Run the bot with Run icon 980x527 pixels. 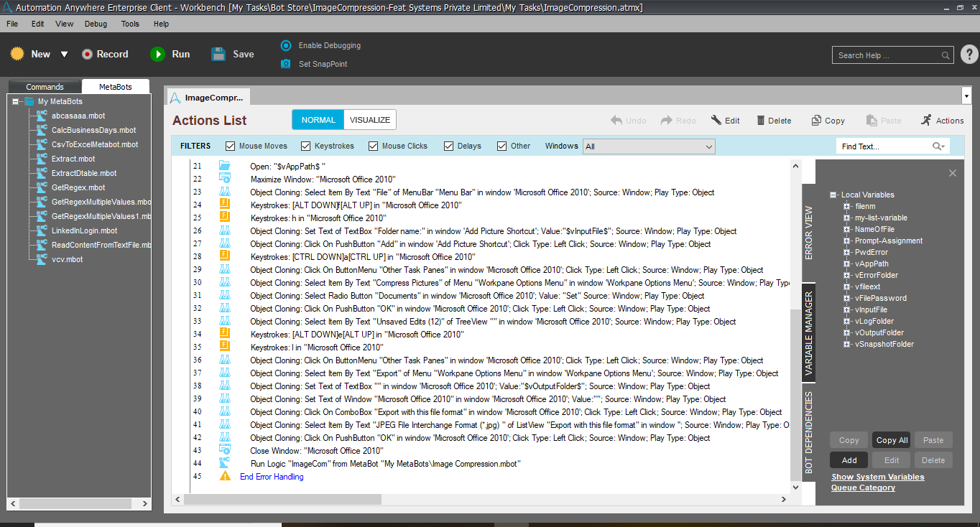tap(157, 55)
